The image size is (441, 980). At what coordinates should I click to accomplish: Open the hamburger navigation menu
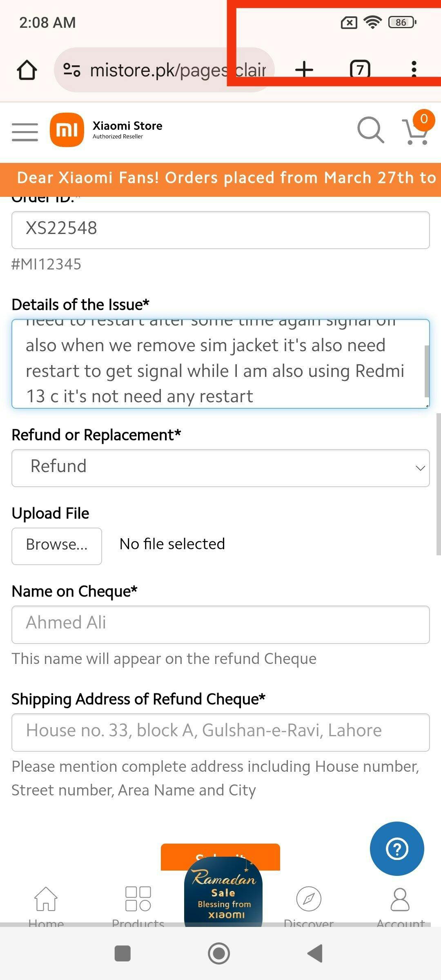(x=25, y=131)
